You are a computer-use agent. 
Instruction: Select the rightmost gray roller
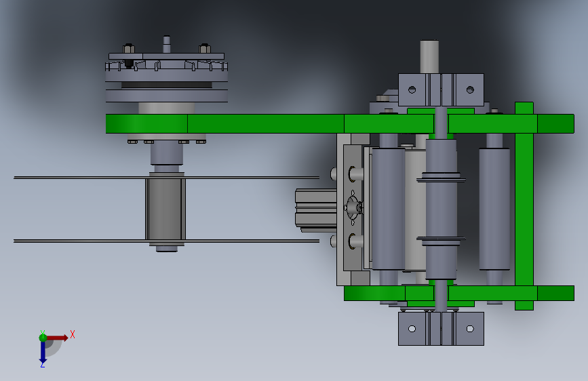point(494,209)
